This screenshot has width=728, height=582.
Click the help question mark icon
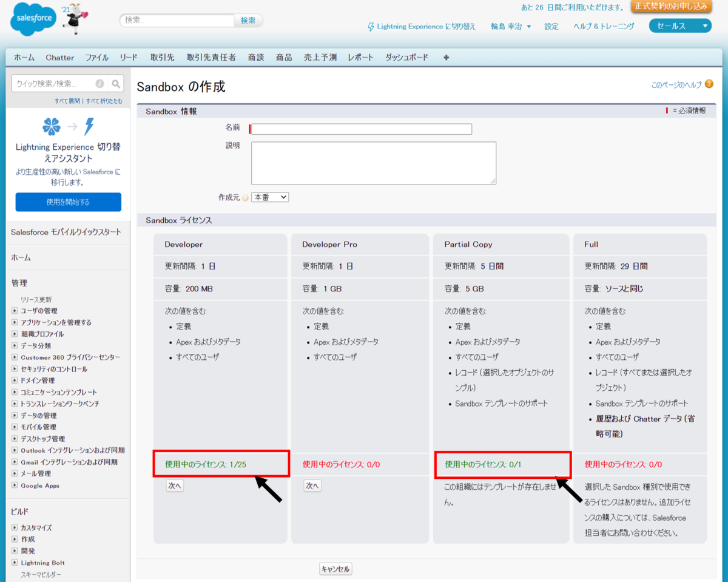pyautogui.click(x=709, y=84)
